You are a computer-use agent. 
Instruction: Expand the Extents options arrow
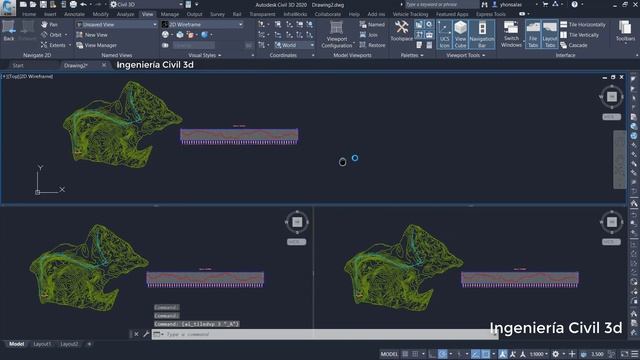[70, 45]
